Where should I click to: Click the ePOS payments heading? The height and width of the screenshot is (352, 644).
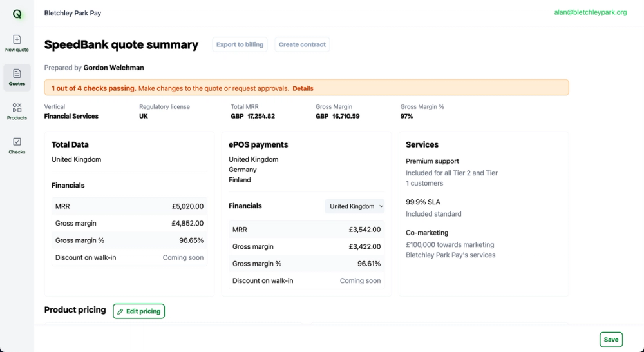tap(258, 145)
